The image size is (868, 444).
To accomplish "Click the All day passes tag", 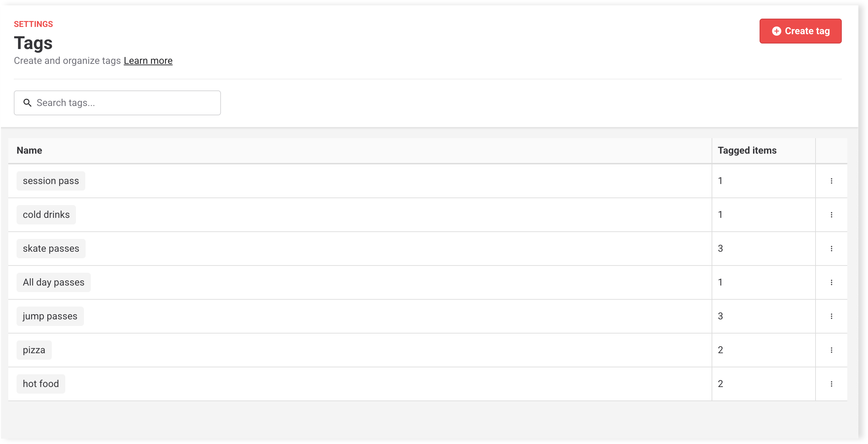I will click(54, 282).
